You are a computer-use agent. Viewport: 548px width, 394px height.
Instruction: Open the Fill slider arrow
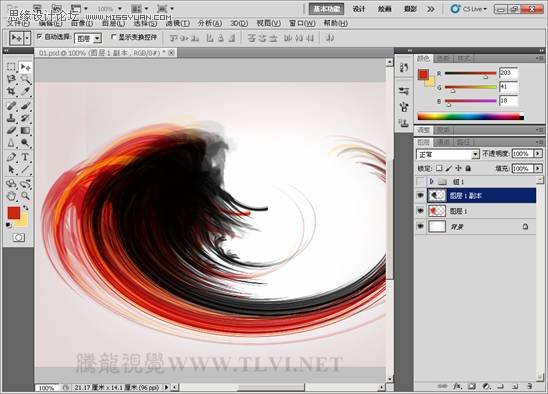click(x=538, y=169)
